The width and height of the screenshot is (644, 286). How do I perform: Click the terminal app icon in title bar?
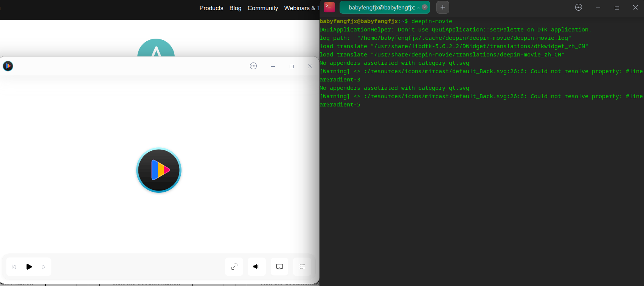point(329,7)
